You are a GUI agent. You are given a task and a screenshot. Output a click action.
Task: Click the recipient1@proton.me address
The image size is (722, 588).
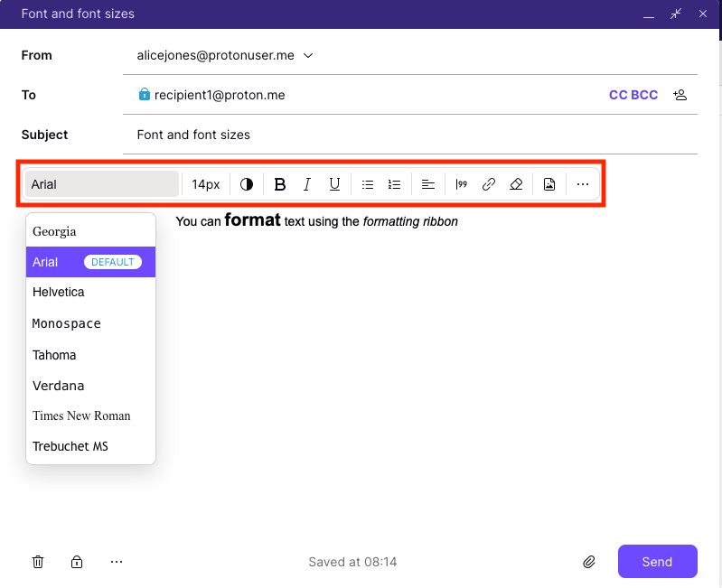point(220,95)
